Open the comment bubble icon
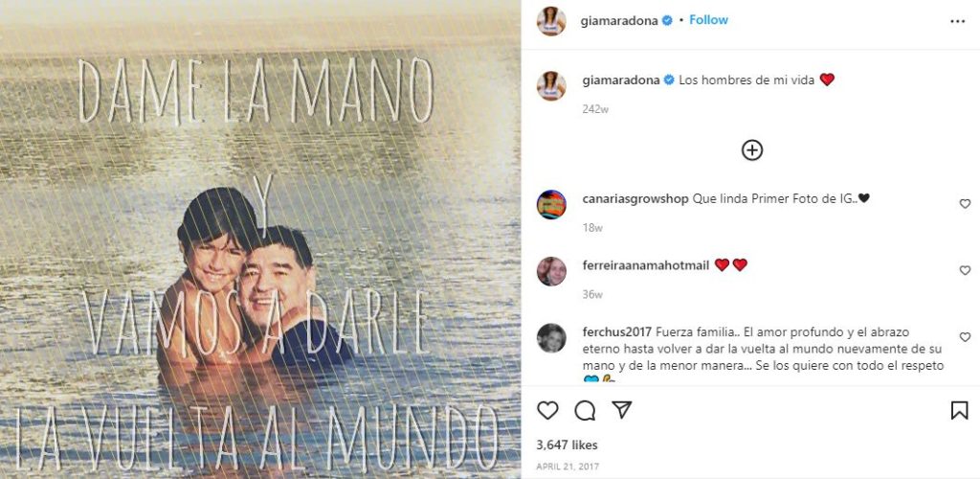This screenshot has width=980, height=479. [585, 410]
